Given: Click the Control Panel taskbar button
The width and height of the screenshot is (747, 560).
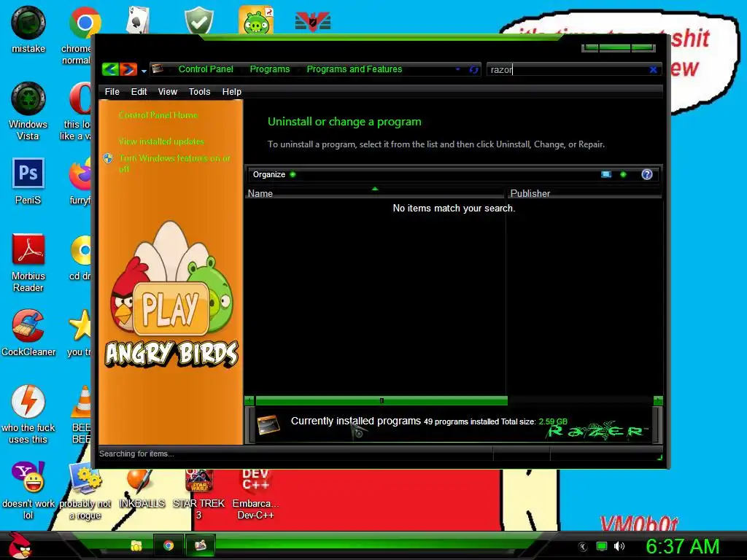Looking at the screenshot, I should tap(200, 545).
